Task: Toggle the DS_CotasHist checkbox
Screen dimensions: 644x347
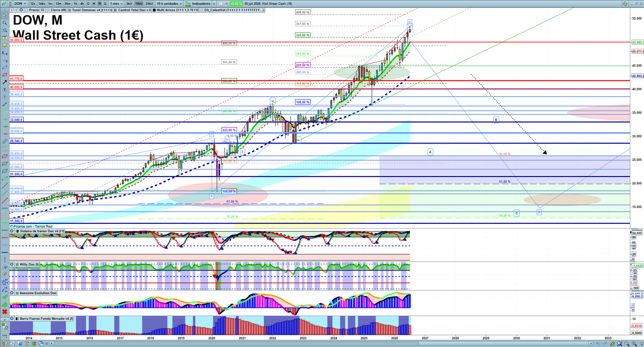Action: (202, 10)
